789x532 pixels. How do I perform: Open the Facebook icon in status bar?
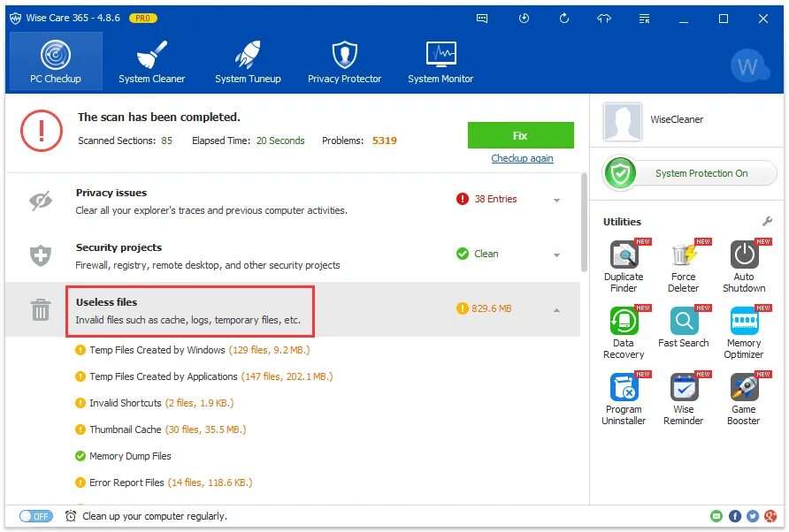735,516
